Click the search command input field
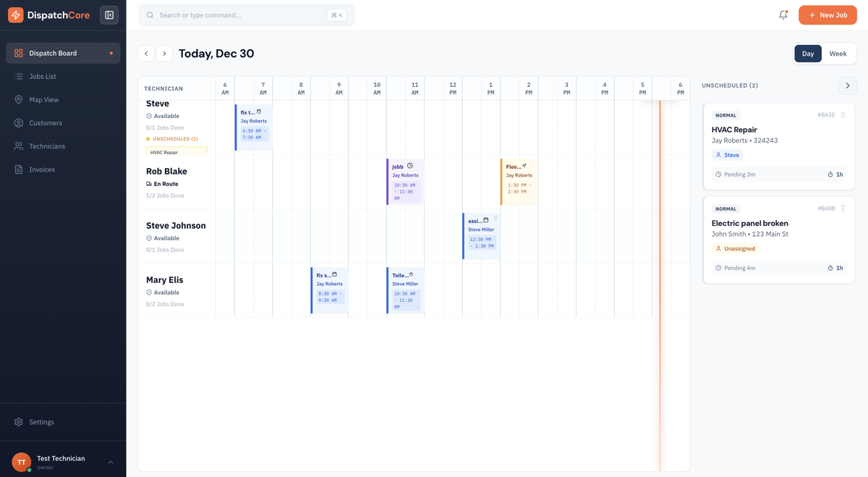Viewport: 868px width, 477px height. point(239,14)
